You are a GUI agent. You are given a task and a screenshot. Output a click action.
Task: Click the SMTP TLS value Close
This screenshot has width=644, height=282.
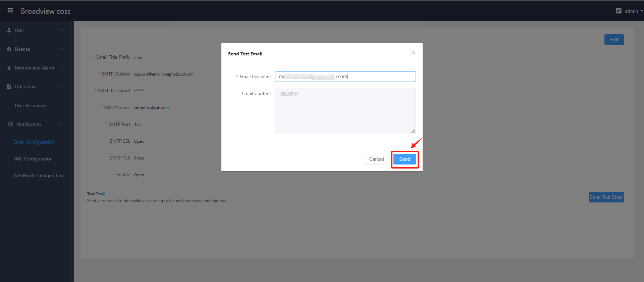(139, 158)
